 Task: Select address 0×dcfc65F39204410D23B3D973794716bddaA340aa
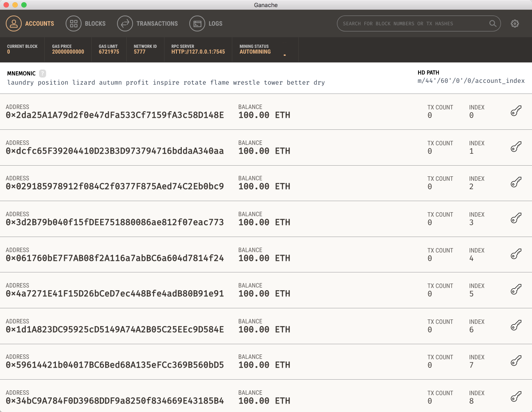pos(115,151)
